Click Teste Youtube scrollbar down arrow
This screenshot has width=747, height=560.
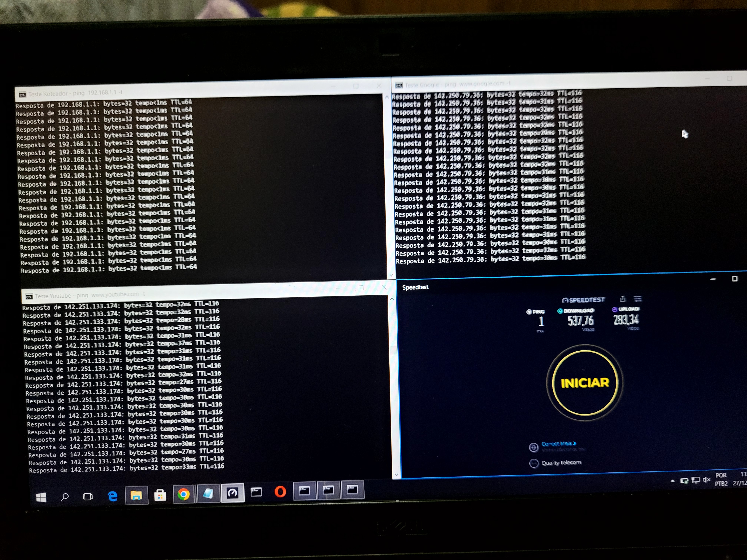point(396,474)
